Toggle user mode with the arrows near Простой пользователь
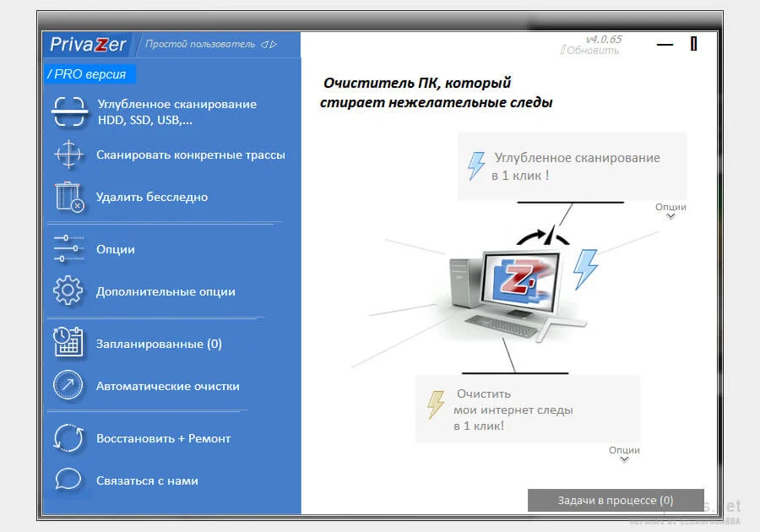760x532 pixels. [270, 43]
